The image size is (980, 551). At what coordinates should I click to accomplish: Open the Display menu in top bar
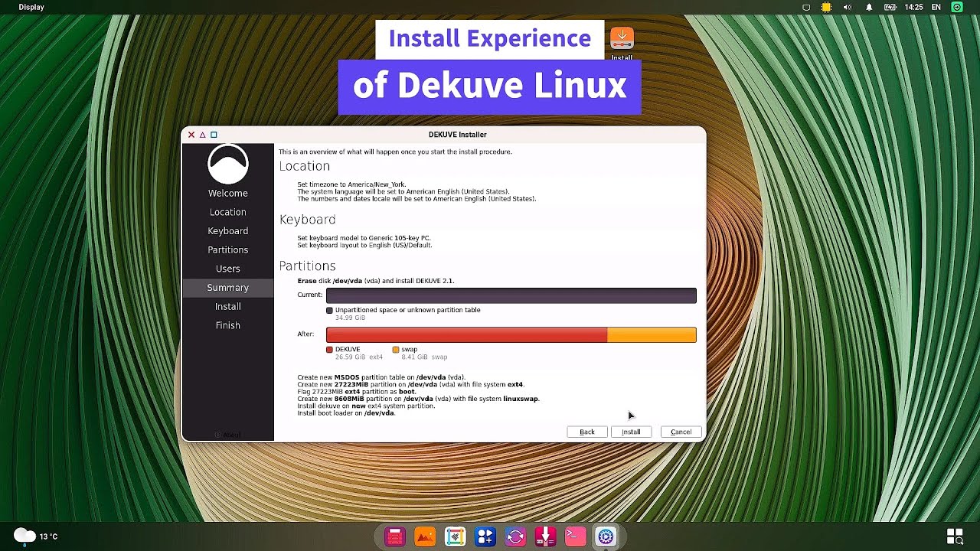pyautogui.click(x=31, y=7)
